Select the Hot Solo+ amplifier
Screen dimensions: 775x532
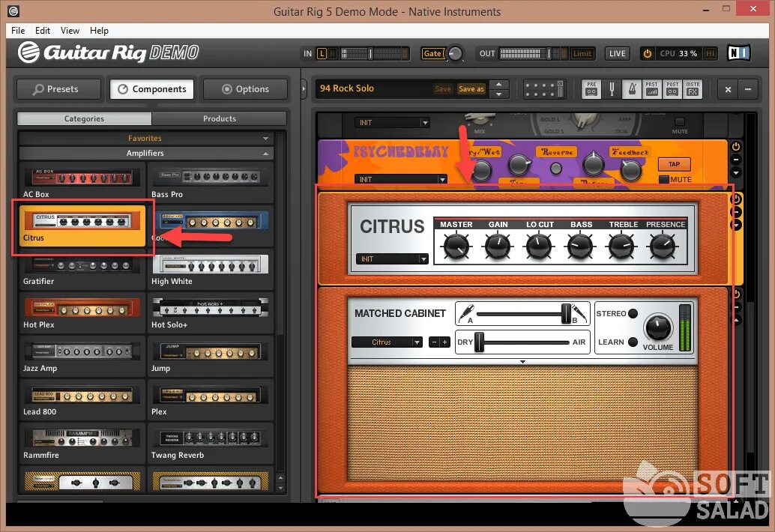[x=211, y=312]
